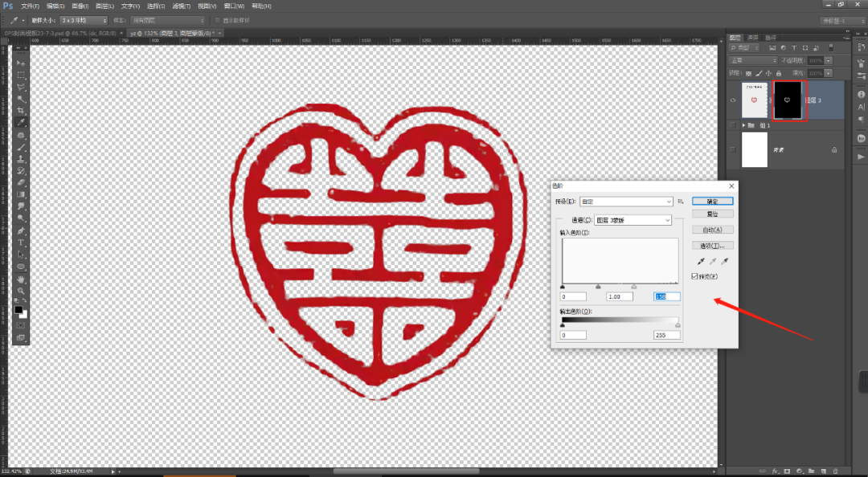Pick the black point eyedropper in Levels
Image resolution: width=868 pixels, height=477 pixels.
coord(701,262)
